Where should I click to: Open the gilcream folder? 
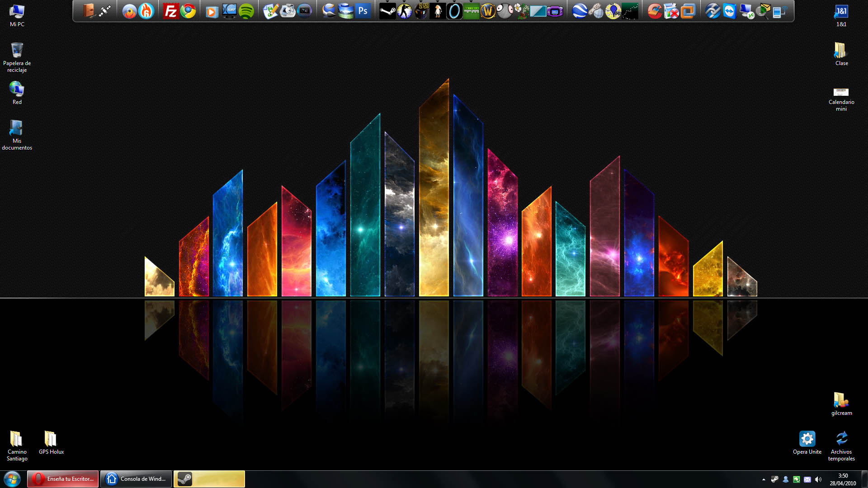[x=841, y=404]
